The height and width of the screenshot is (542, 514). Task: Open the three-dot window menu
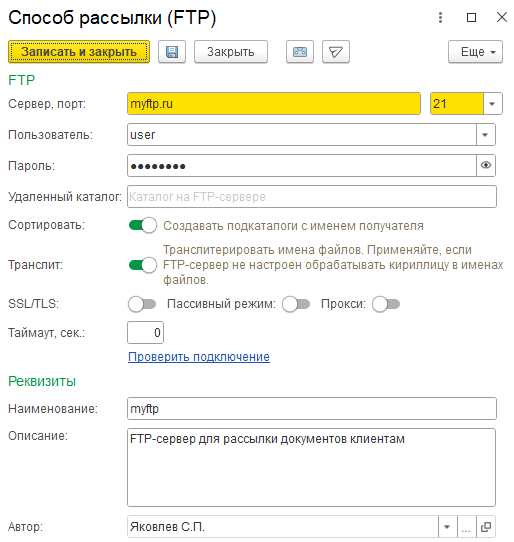pyautogui.click(x=440, y=17)
